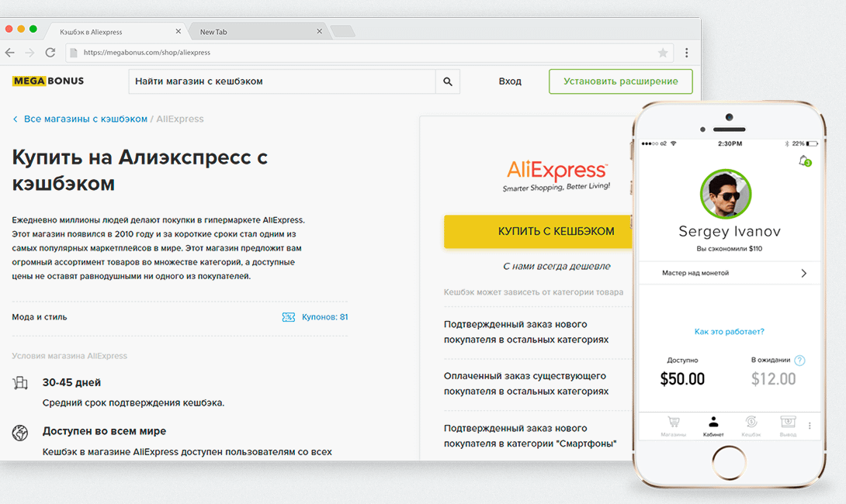This screenshot has width=846, height=504.
Task: Click the AliExpress logo in the cashback card
Action: [556, 176]
